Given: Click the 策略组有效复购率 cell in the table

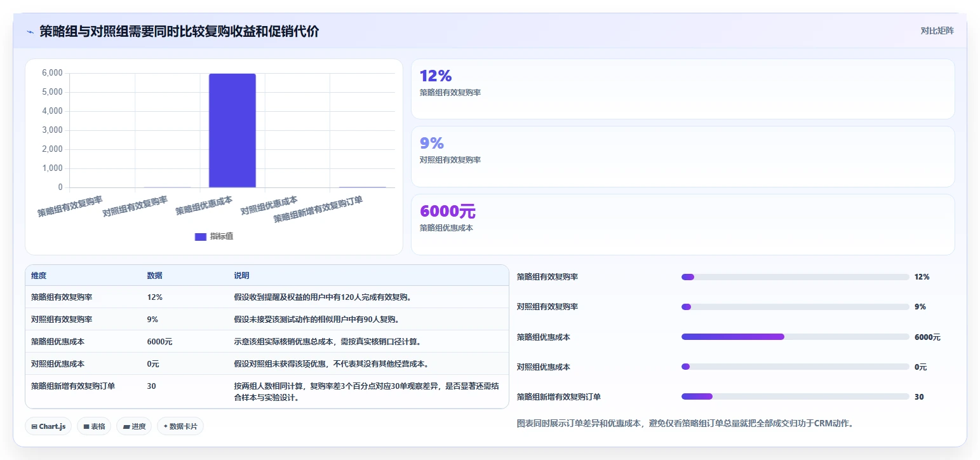Looking at the screenshot, I should (x=62, y=297).
